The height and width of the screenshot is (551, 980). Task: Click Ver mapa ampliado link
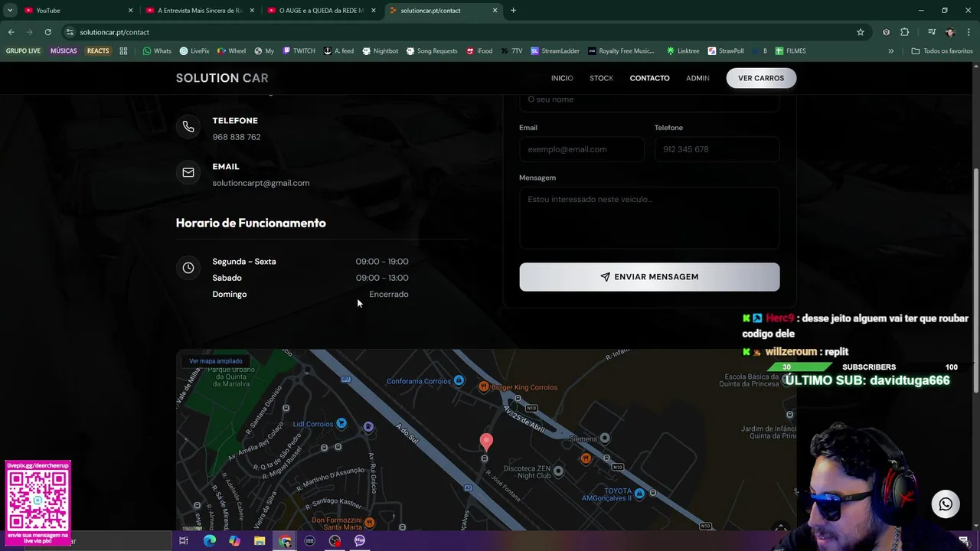[216, 361]
